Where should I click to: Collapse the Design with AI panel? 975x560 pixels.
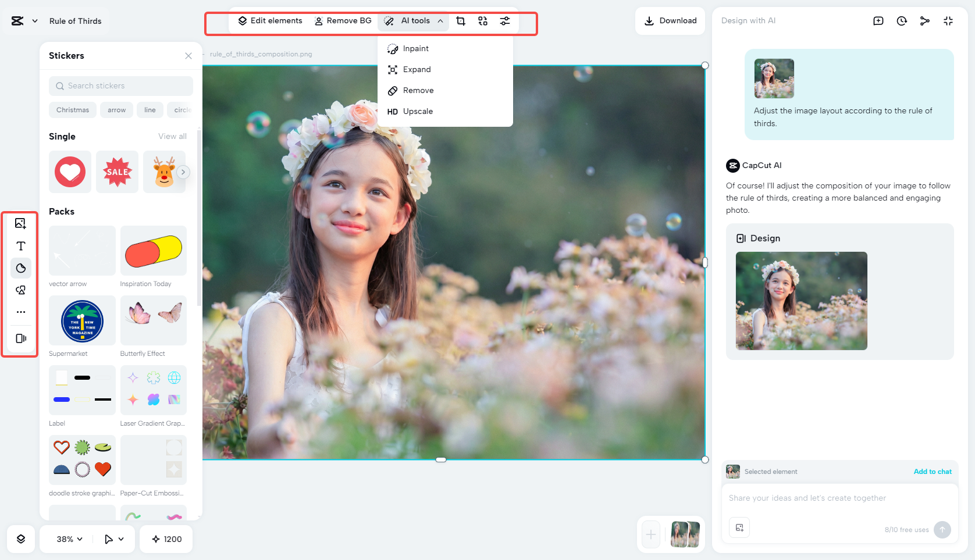(948, 21)
